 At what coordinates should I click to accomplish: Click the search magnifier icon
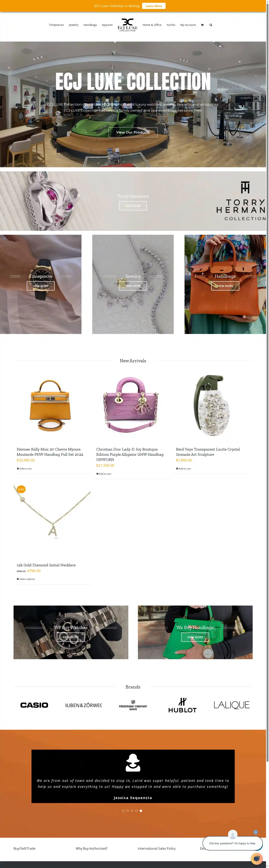(211, 25)
